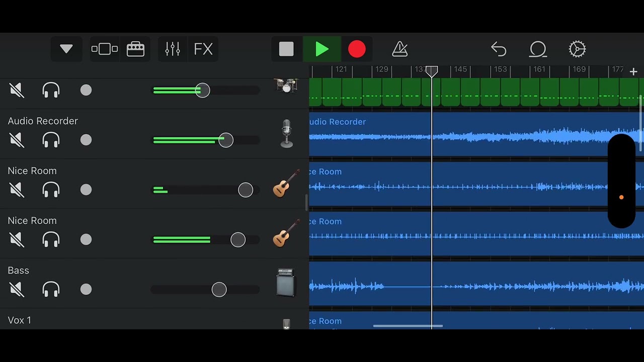Screen dimensions: 644x362
Task: Open the song settings gear
Action: coord(577,49)
